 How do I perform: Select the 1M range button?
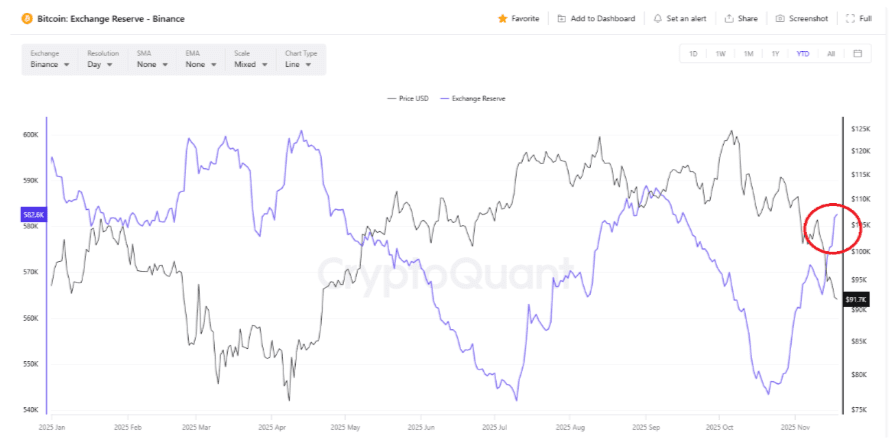pyautogui.click(x=748, y=53)
